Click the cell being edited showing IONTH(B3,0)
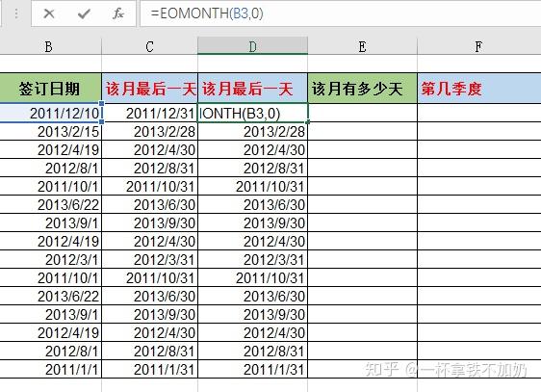 coord(252,113)
